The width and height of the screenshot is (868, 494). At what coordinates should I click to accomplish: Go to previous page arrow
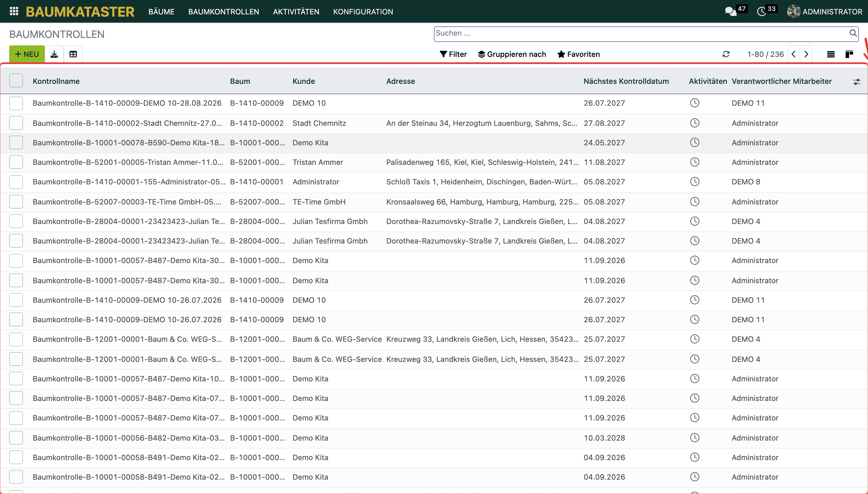tap(794, 54)
